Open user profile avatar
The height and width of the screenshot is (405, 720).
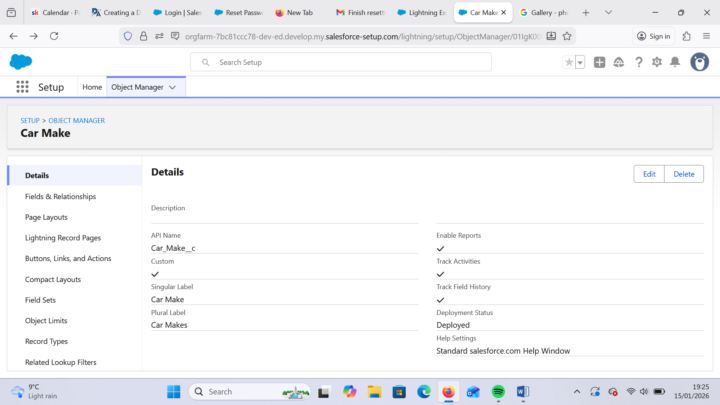[700, 62]
